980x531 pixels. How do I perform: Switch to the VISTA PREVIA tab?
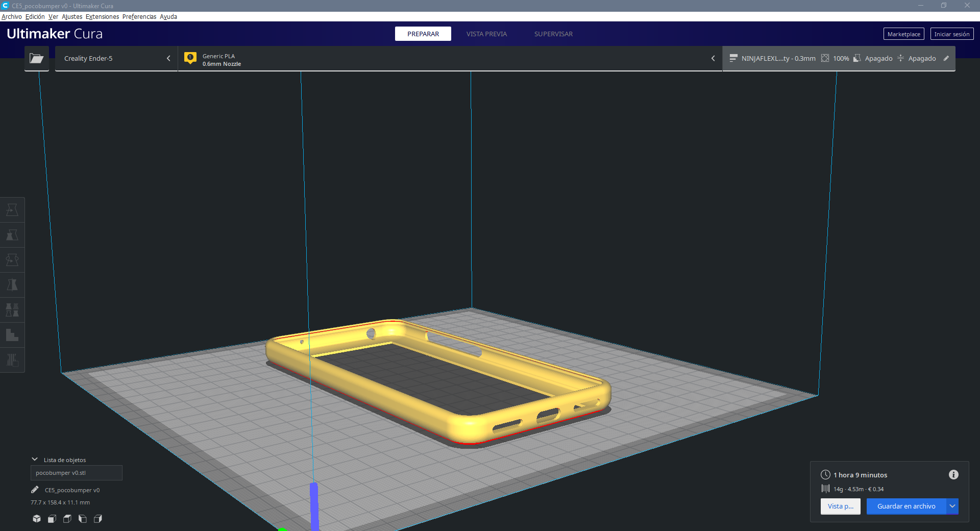tap(486, 34)
